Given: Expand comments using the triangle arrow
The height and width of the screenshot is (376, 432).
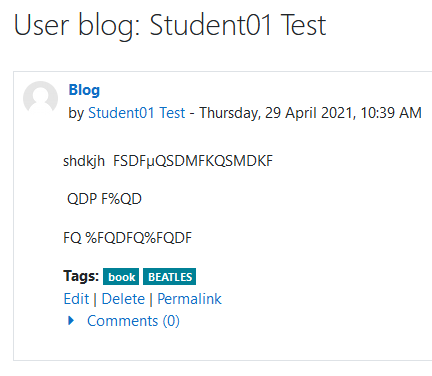Looking at the screenshot, I should (71, 321).
